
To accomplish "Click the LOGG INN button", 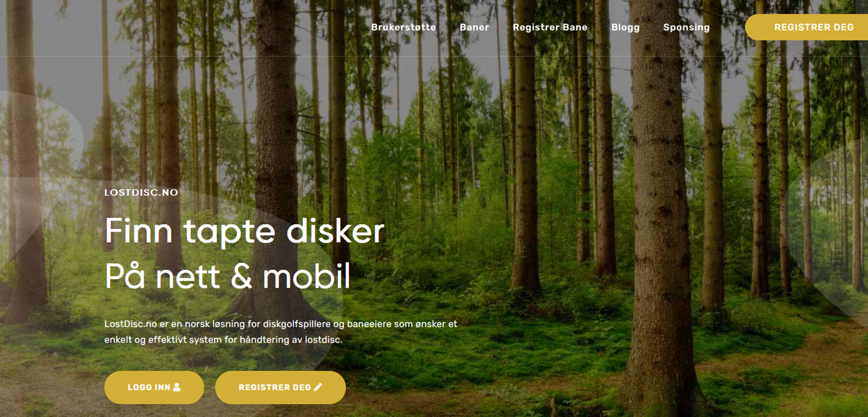I will [x=154, y=387].
